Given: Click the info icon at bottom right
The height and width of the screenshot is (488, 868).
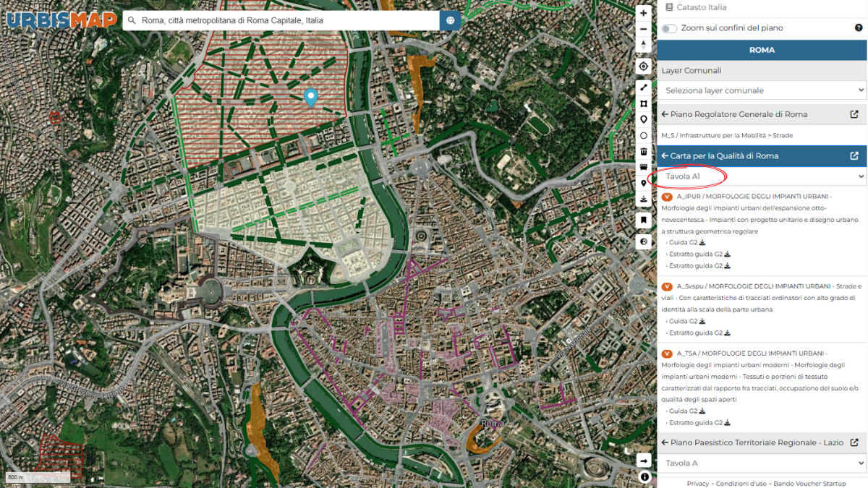Looking at the screenshot, I should 643,476.
